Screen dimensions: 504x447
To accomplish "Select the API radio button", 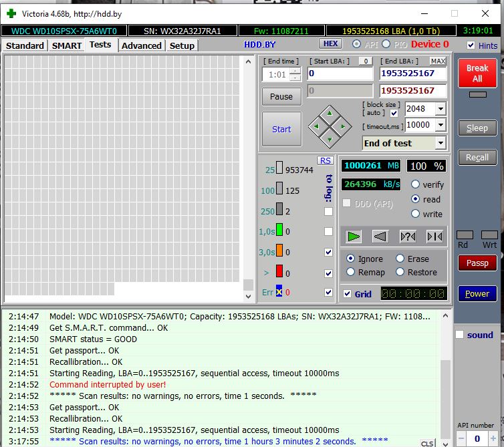I will coord(356,44).
